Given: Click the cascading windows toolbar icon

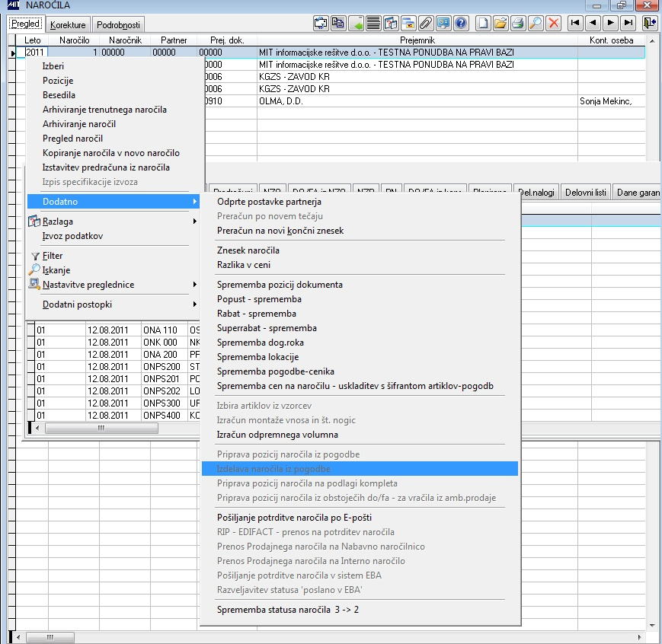Looking at the screenshot, I should 408,23.
